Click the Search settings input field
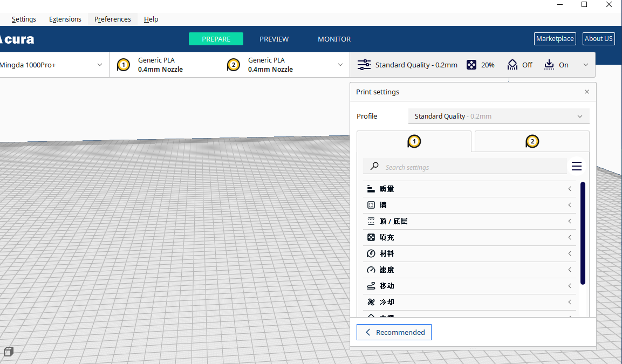The width and height of the screenshot is (622, 364). (464, 167)
